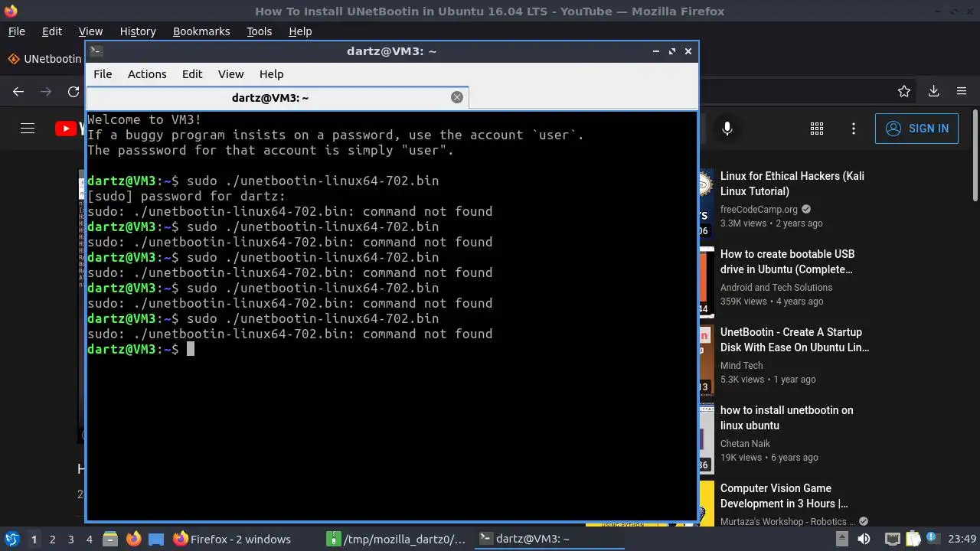Screen dimensions: 980x551
Task: Open Linux for Ethical Hackers video
Action: pyautogui.click(x=792, y=184)
